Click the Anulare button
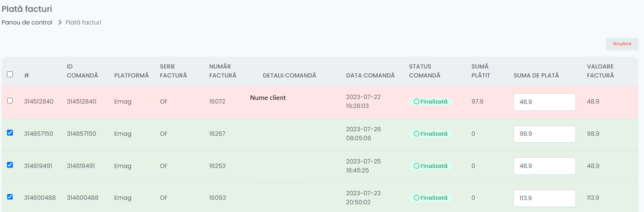Screen dimensions: 644x212 click(622, 44)
